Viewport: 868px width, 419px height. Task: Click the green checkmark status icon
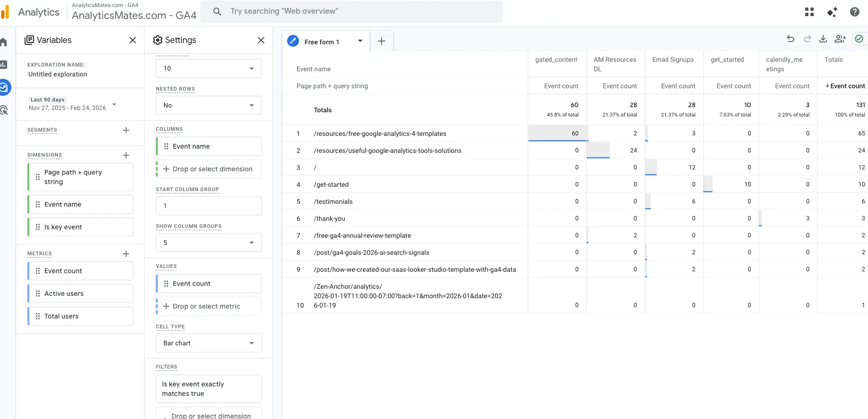click(x=859, y=39)
